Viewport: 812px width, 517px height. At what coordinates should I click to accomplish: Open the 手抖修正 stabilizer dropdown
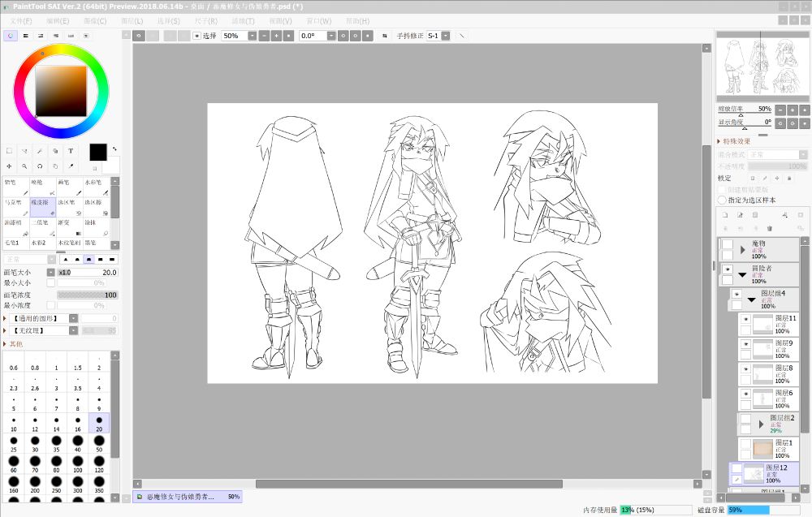point(445,36)
